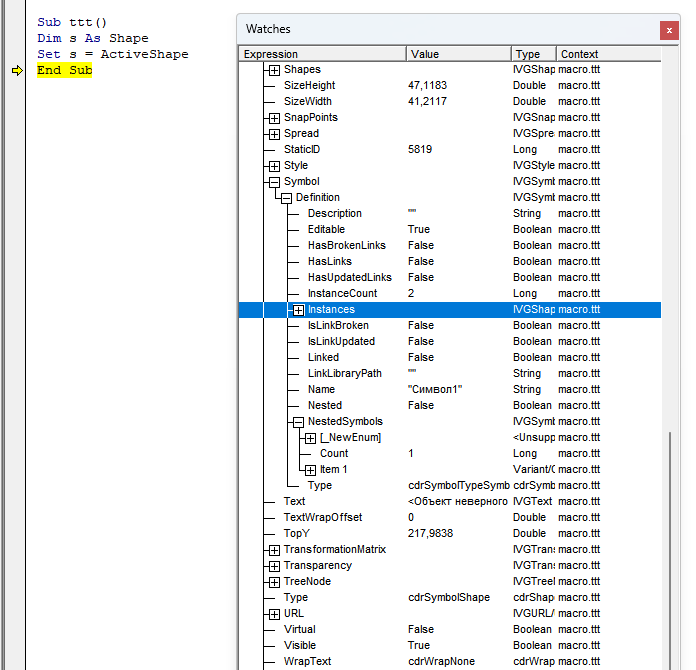Select the IsLinkUpdated row

[450, 341]
